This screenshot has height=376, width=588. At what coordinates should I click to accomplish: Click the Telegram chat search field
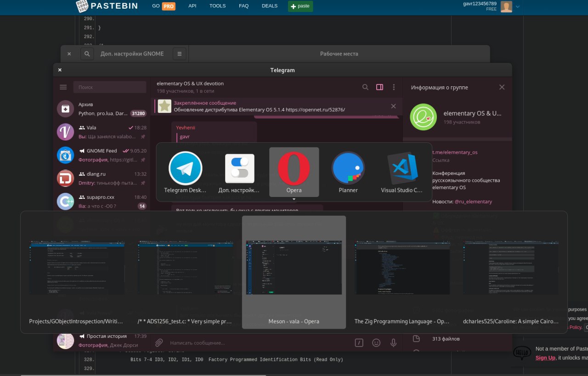point(110,87)
